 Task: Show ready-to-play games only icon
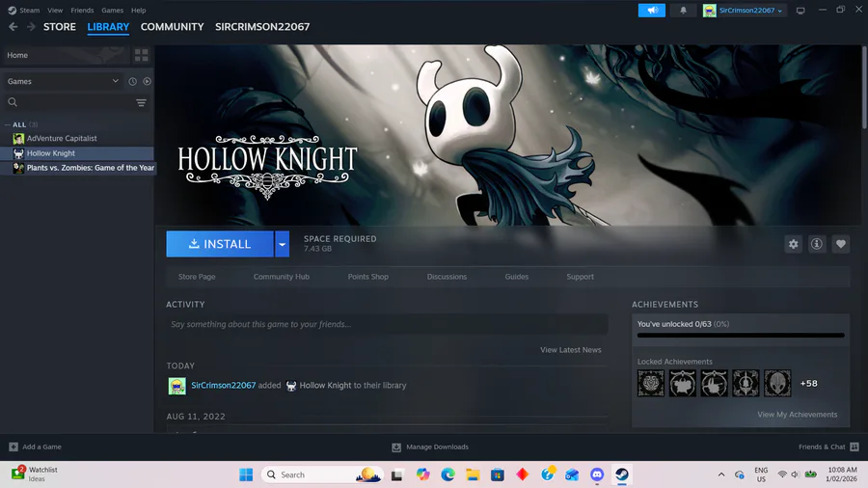pyautogui.click(x=147, y=81)
